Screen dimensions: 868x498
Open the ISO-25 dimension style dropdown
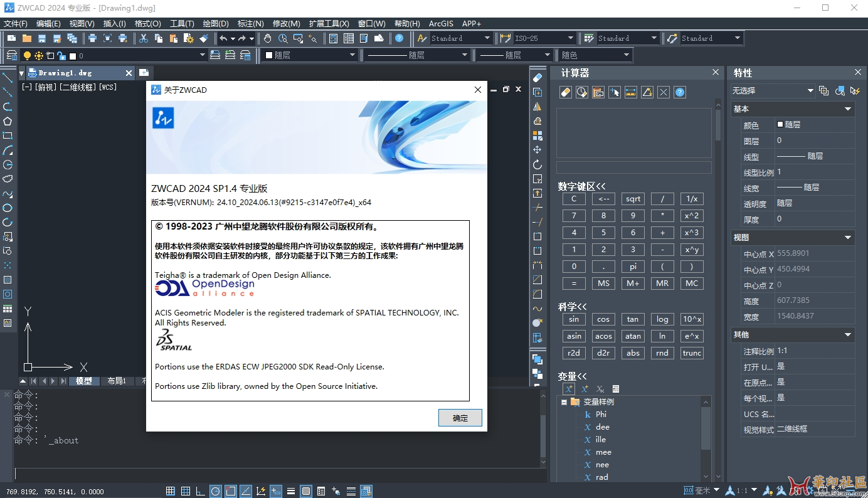pos(570,38)
